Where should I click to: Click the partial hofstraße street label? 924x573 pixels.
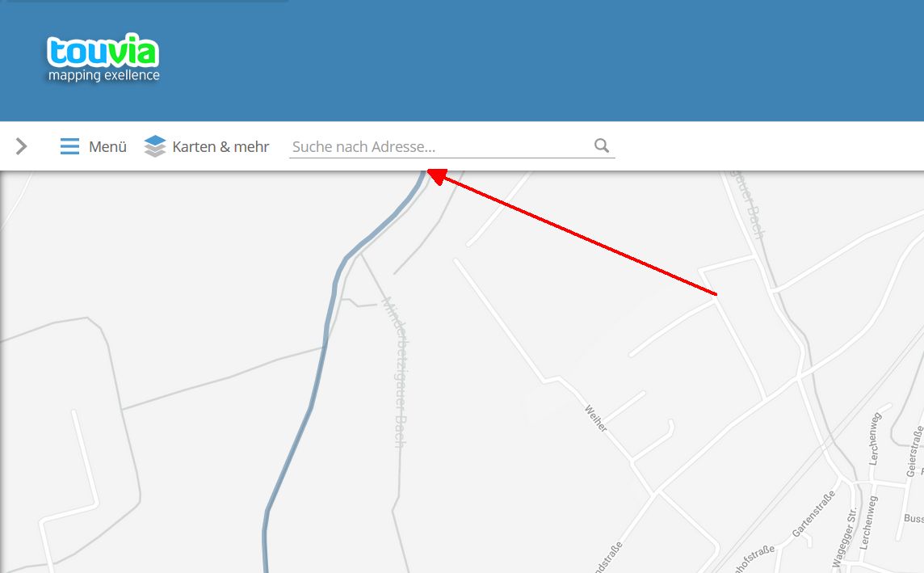[x=755, y=558]
